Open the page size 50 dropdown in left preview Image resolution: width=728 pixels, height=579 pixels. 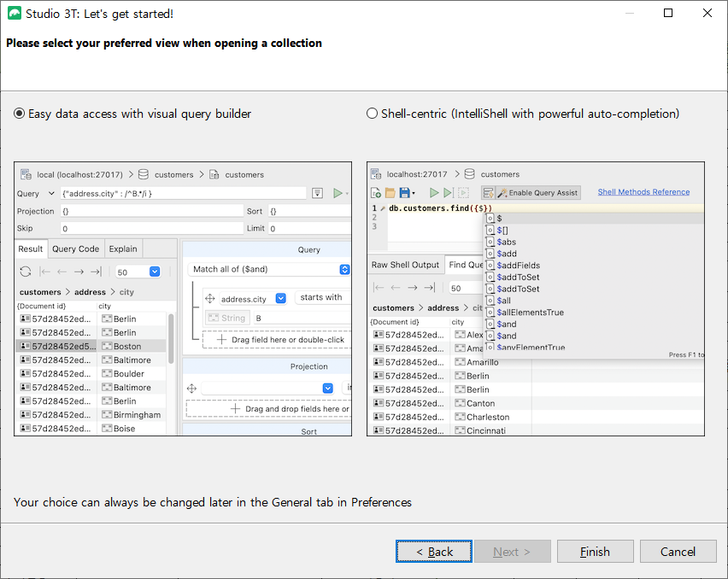click(x=155, y=272)
